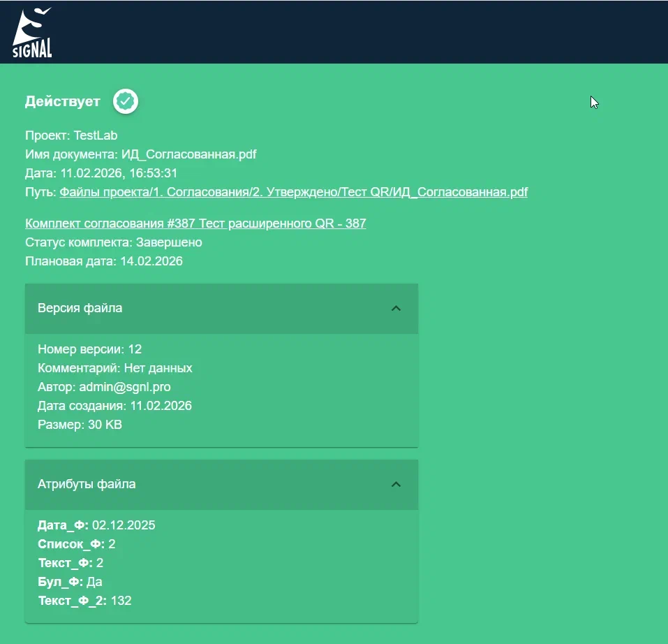The height and width of the screenshot is (644, 668).
Task: Click the Дата_Ф attribute value
Action: tap(124, 525)
